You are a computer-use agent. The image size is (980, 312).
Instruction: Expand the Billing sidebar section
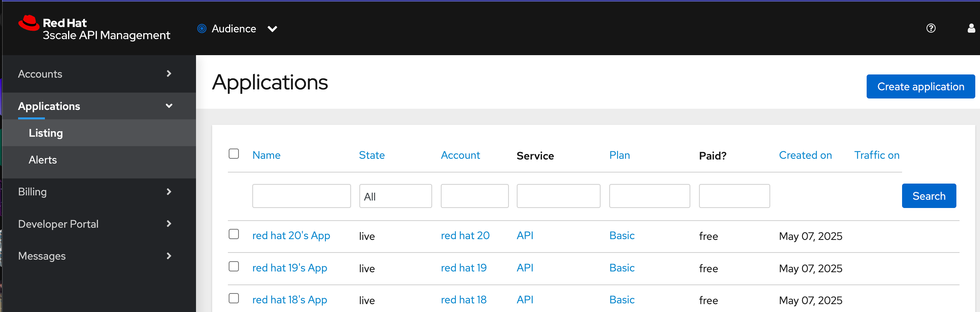169,192
